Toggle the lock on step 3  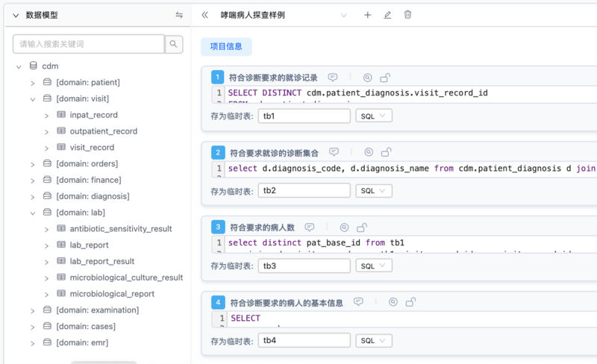tap(362, 228)
